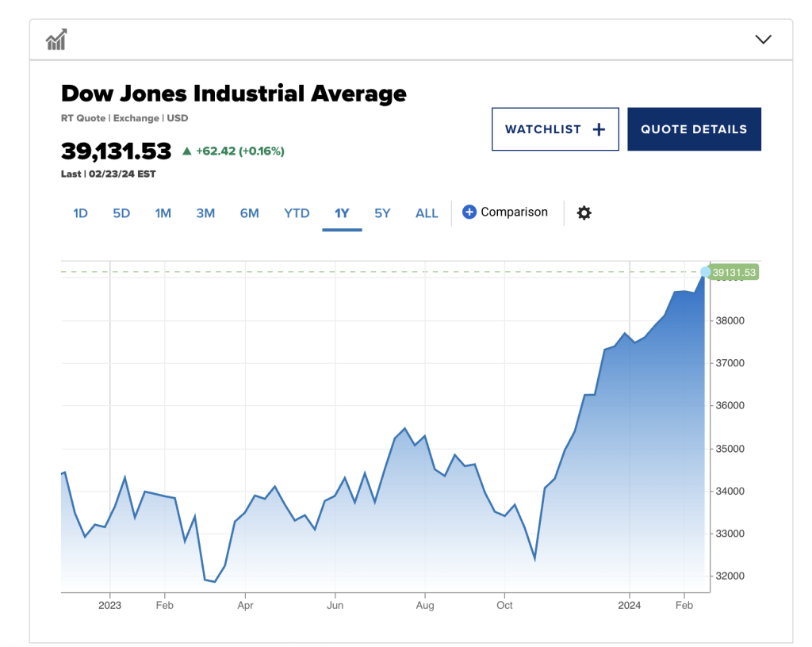The image size is (812, 647).
Task: Click the +62.42 (+0.16%) change value
Action: coord(240,151)
